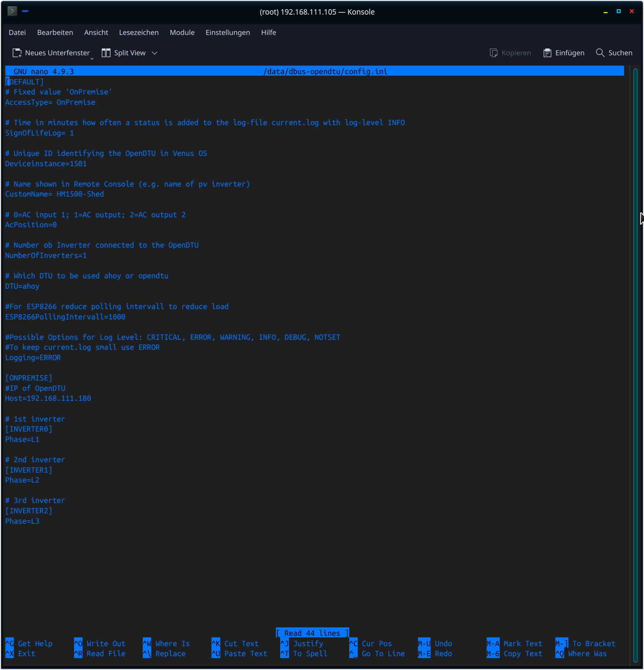Place the cursor on the Host=192.168.111.180 line
Screen dimensions: 644x670
coord(48,398)
